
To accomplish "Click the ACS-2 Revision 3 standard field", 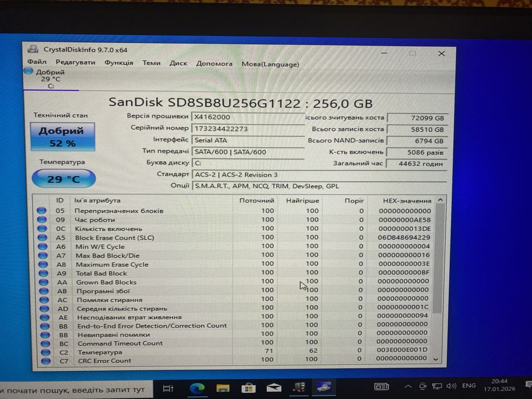I will coord(319,175).
